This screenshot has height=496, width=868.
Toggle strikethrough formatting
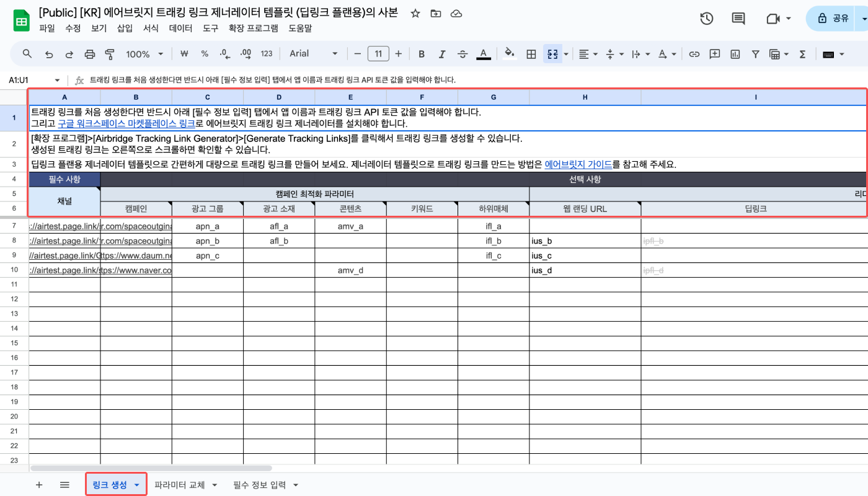click(x=463, y=54)
